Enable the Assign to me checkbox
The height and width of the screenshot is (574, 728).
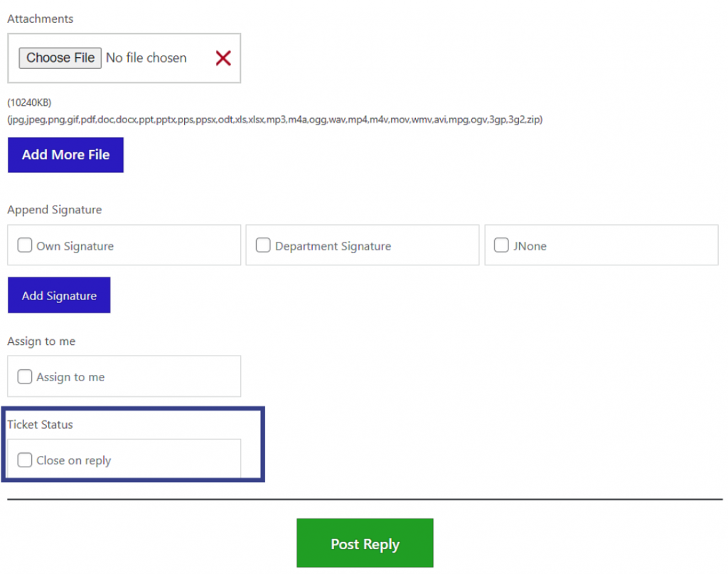24,376
